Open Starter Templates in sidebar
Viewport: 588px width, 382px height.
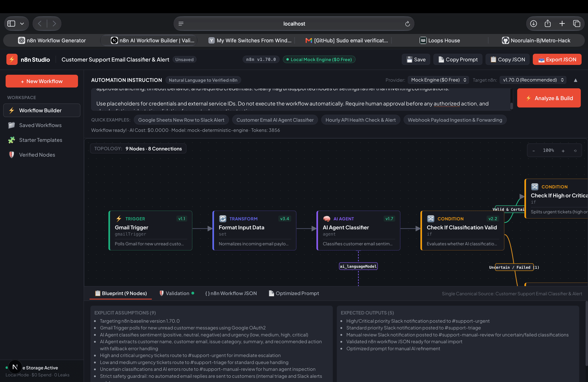click(x=42, y=140)
